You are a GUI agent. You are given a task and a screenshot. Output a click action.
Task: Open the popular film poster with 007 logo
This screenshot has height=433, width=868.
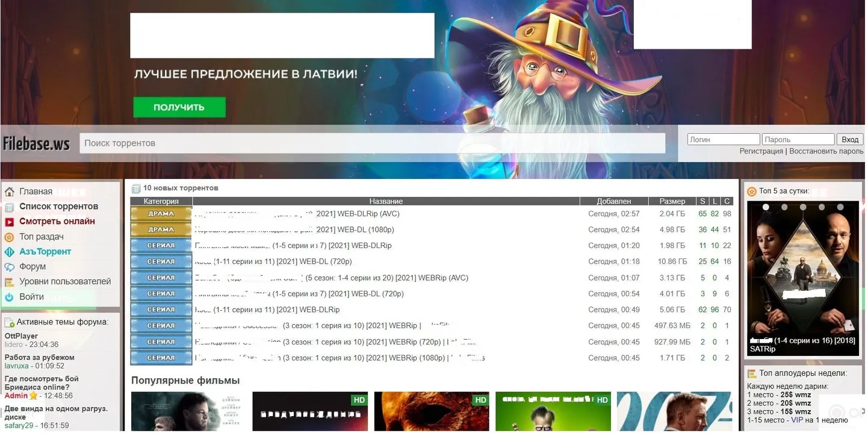click(674, 412)
